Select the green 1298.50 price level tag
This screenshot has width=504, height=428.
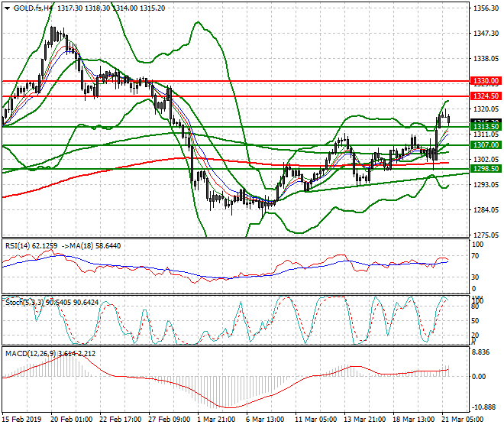486,169
